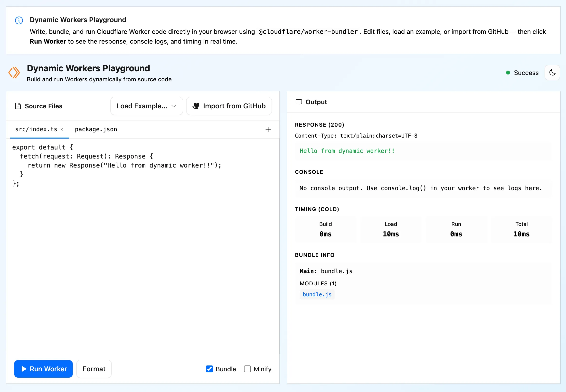566x392 pixels.
Task: Click the bundle.js module link
Action: [317, 295]
